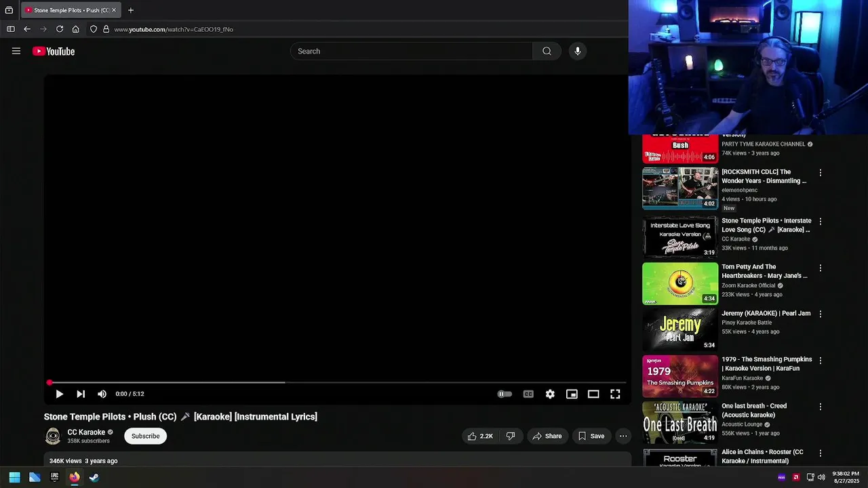Open One last breath Creed video title

(754, 410)
